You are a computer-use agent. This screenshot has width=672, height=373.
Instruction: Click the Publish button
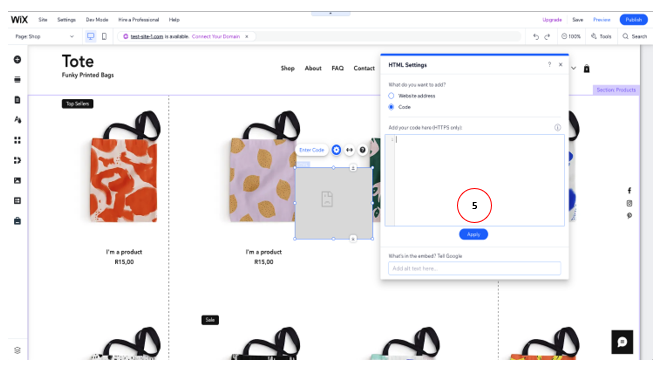point(633,20)
